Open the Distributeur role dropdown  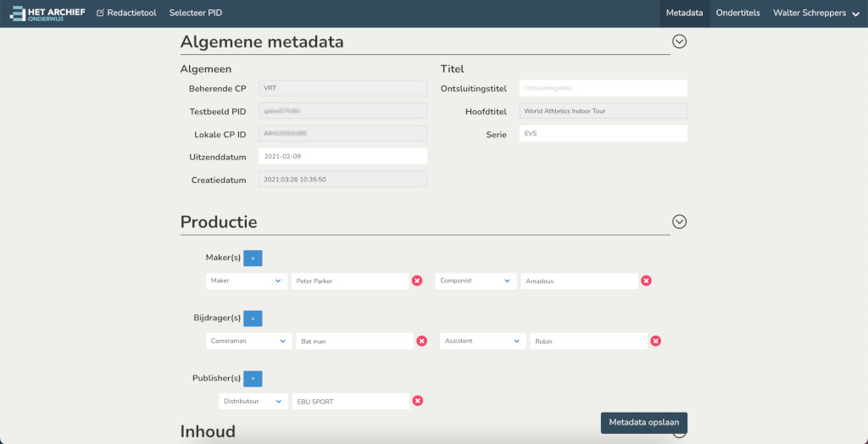(253, 402)
